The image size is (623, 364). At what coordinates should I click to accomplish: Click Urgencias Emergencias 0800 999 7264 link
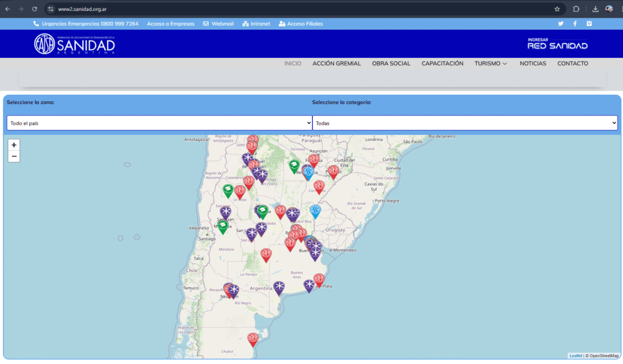[86, 24]
